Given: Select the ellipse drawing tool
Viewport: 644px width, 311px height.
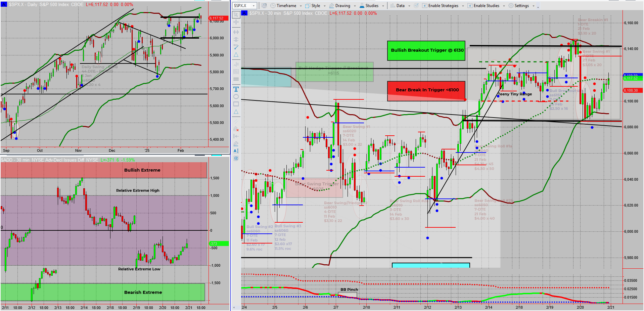Looking at the screenshot, I should (x=236, y=97).
